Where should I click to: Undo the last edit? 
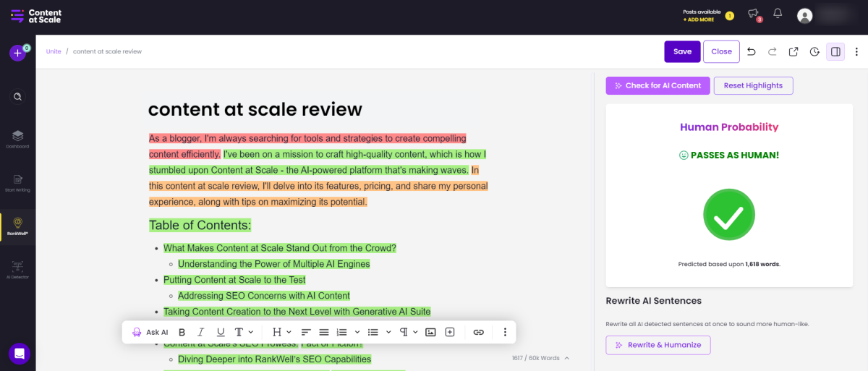coord(752,51)
